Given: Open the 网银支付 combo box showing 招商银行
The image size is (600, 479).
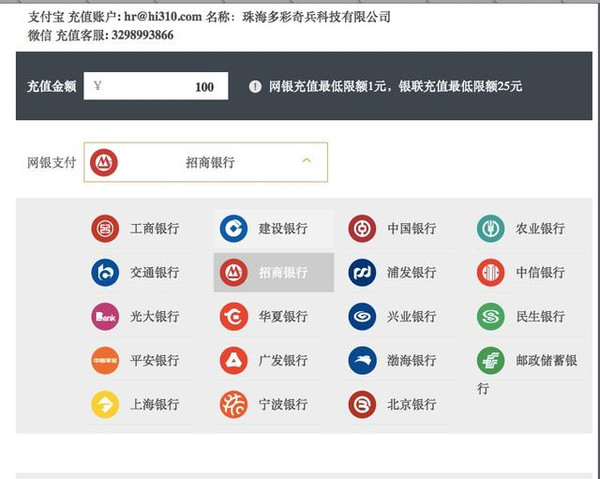Looking at the screenshot, I should click(x=205, y=162).
